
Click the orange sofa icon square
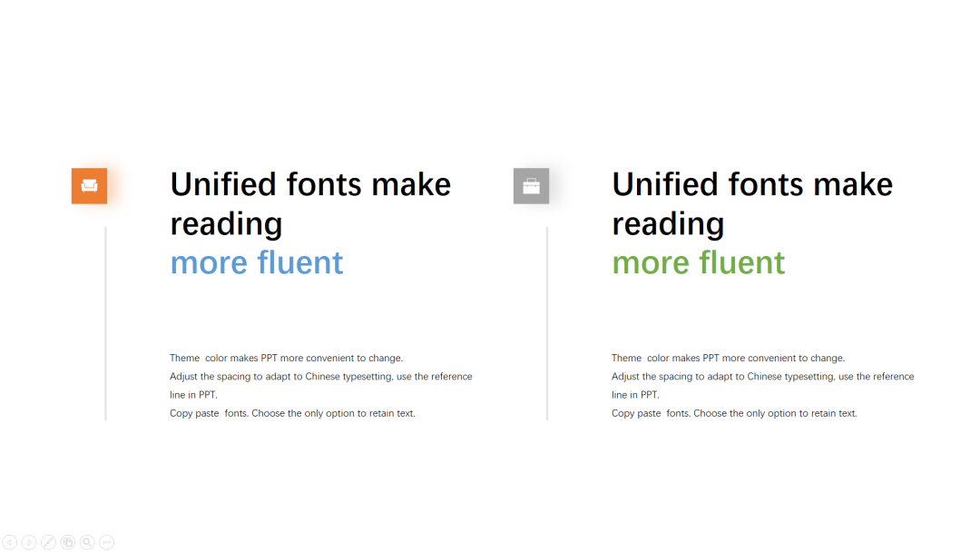[89, 186]
